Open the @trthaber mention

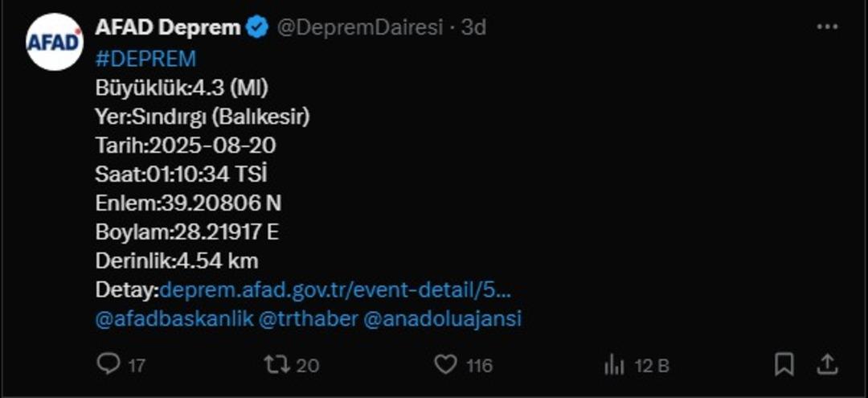coord(309,319)
